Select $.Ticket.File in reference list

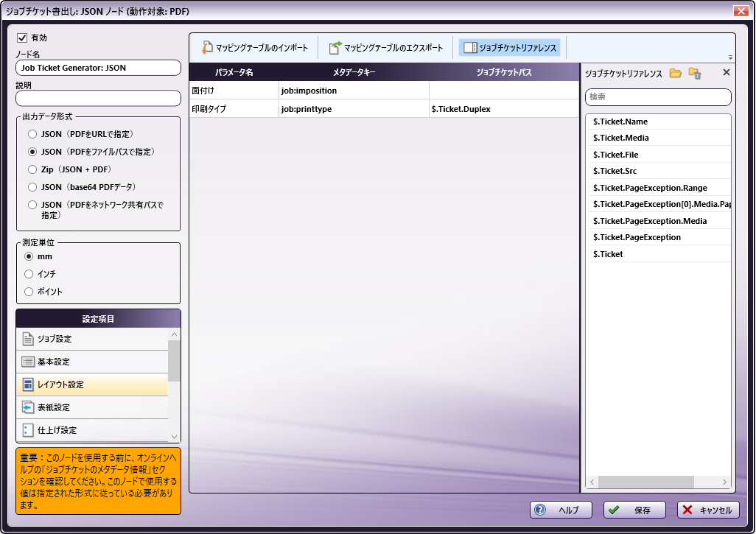659,155
